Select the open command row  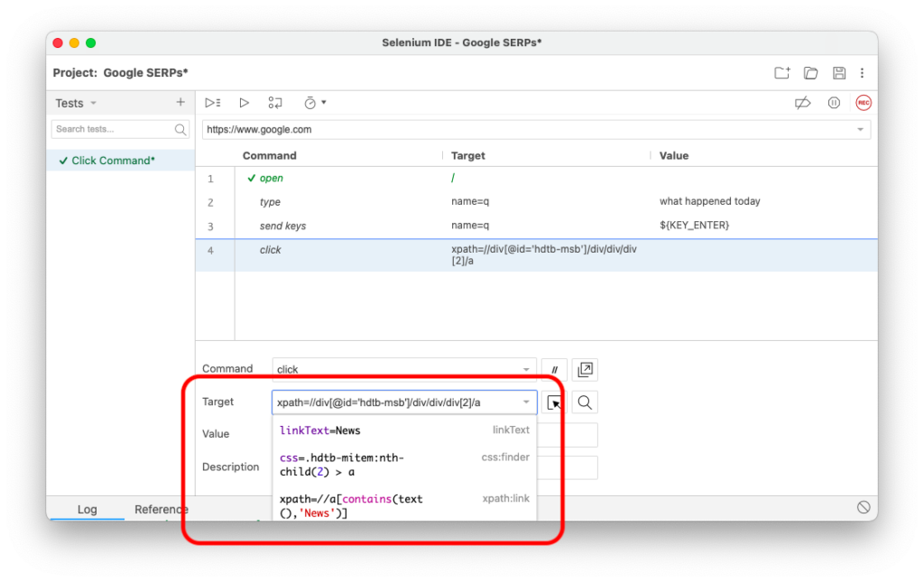click(536, 178)
